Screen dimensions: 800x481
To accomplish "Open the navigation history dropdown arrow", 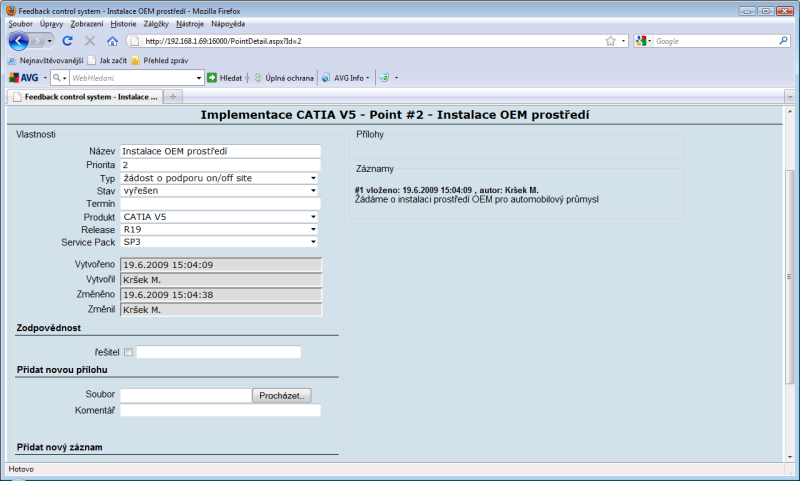I will click(x=49, y=41).
